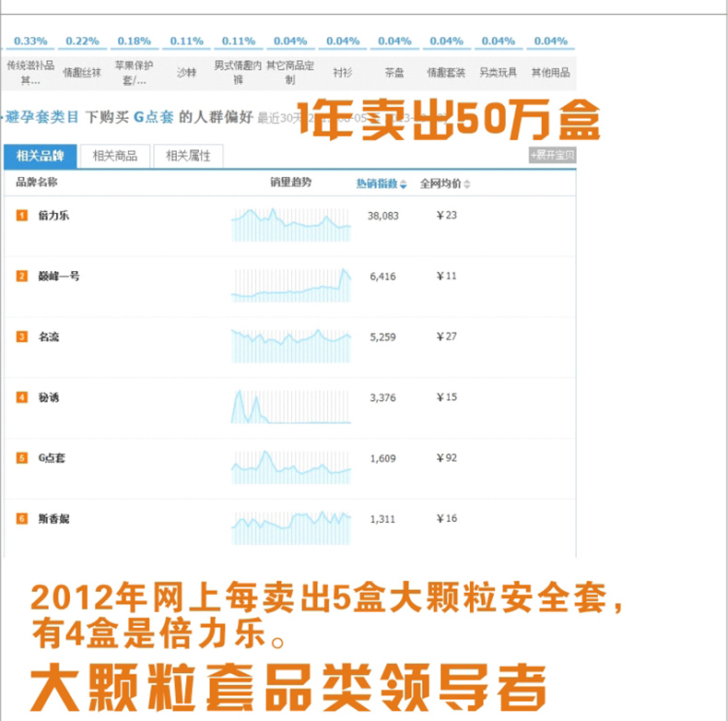Sort by 热销指数 column arrow
This screenshot has width=728, height=721.
(x=403, y=184)
